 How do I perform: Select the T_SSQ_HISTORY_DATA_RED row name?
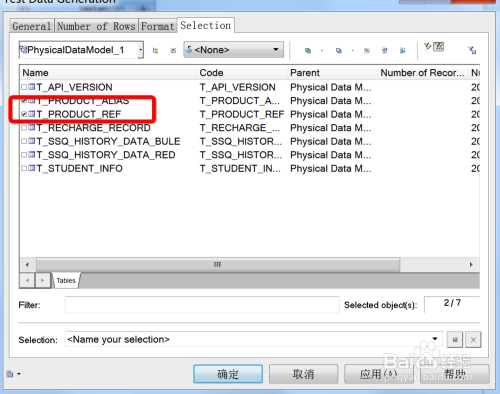(x=106, y=155)
